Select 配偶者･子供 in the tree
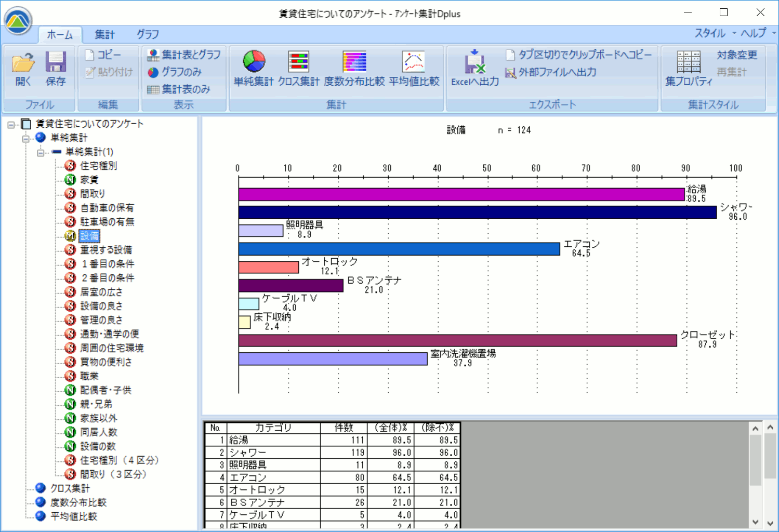 coord(105,390)
